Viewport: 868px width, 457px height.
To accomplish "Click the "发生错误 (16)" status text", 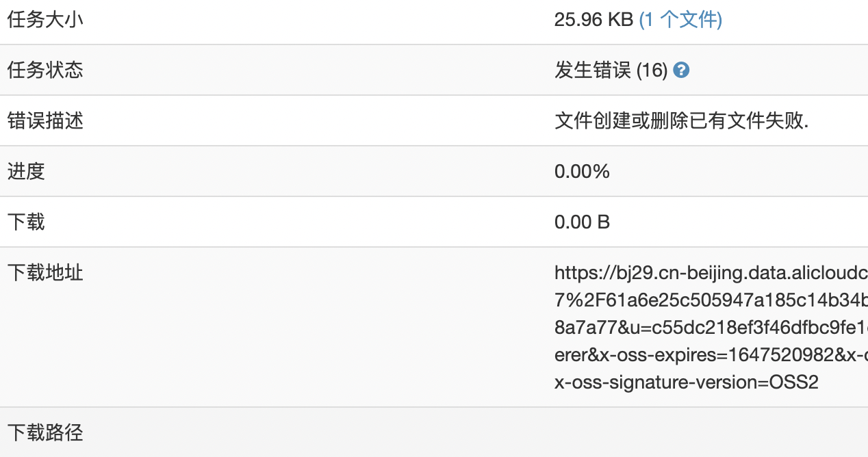I will click(609, 70).
